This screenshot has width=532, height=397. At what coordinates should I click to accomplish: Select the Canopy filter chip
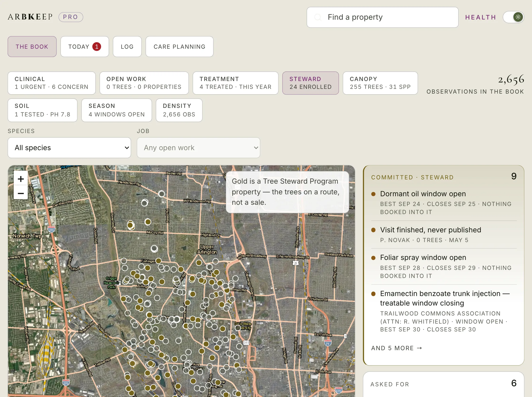[x=380, y=83]
